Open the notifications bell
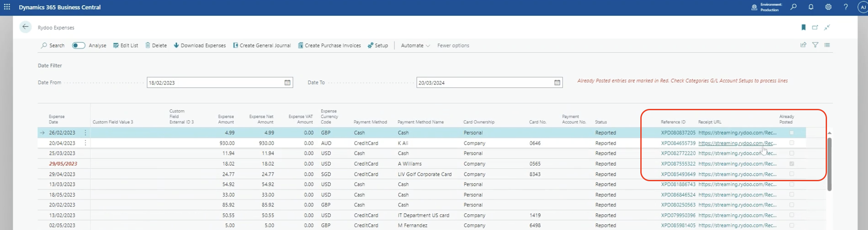Screen dimensions: 868x230 click(x=811, y=7)
